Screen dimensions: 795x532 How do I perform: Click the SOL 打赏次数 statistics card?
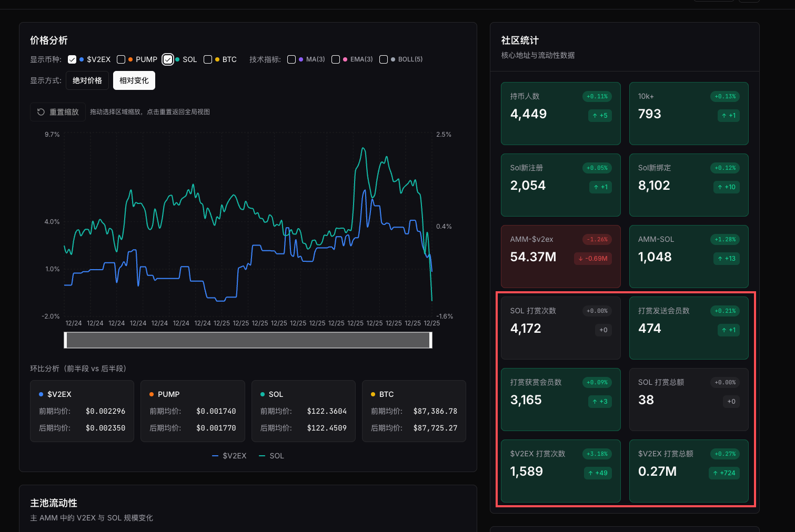pos(560,328)
